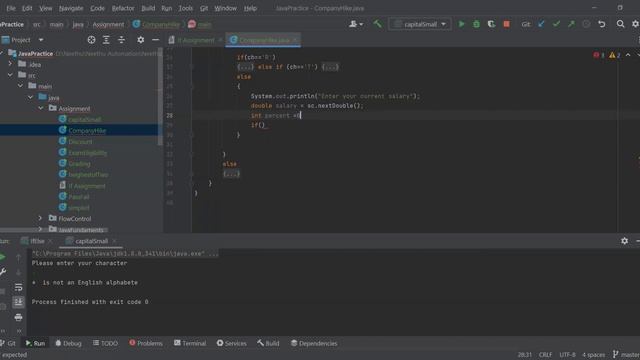Show Git history clock icon
Image resolution: width=640 pixels, height=360 pixels.
tap(586, 24)
